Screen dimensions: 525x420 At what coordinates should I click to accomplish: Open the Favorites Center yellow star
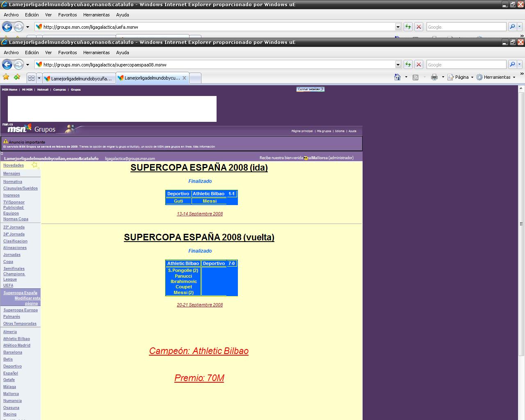point(6,77)
